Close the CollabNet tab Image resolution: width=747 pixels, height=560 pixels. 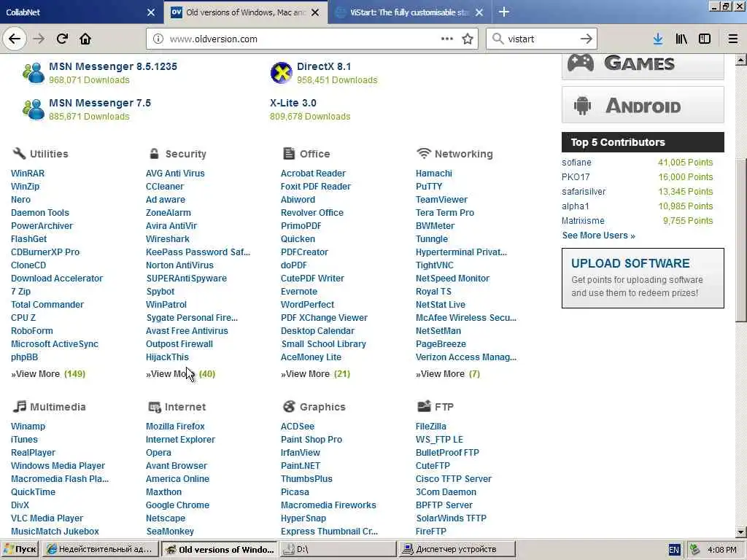tap(151, 12)
